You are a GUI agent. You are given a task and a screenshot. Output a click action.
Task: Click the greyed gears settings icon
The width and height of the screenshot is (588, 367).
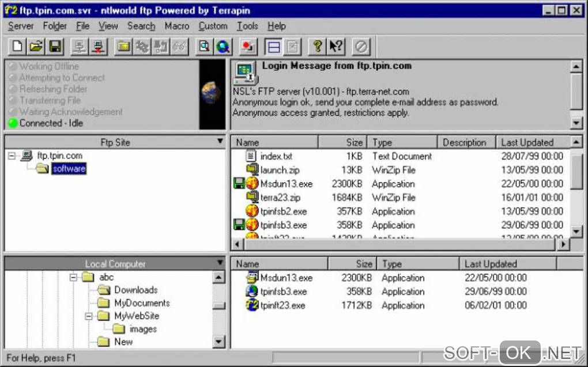[142, 47]
